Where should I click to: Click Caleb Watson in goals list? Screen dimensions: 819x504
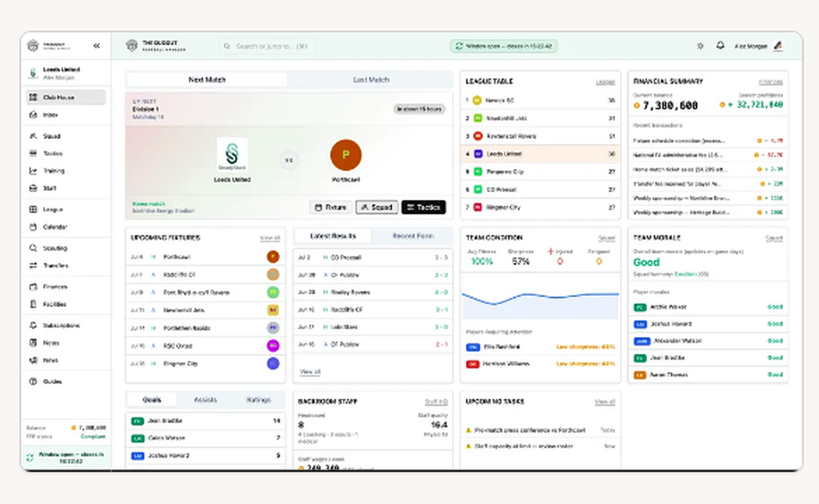point(204,438)
